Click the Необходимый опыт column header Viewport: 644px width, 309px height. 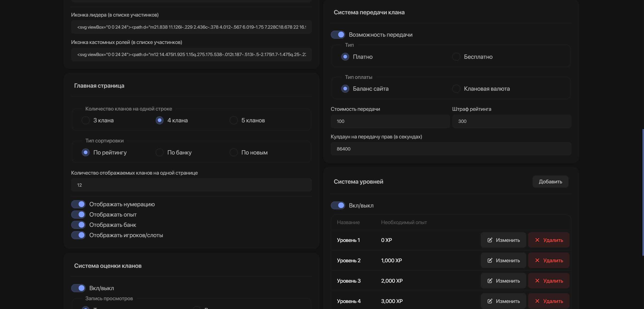pyautogui.click(x=404, y=222)
